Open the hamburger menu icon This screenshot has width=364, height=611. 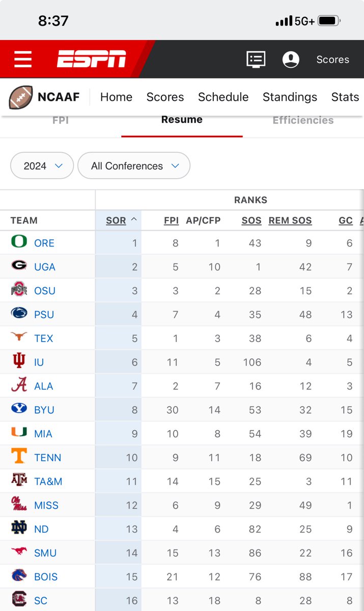coord(23,59)
